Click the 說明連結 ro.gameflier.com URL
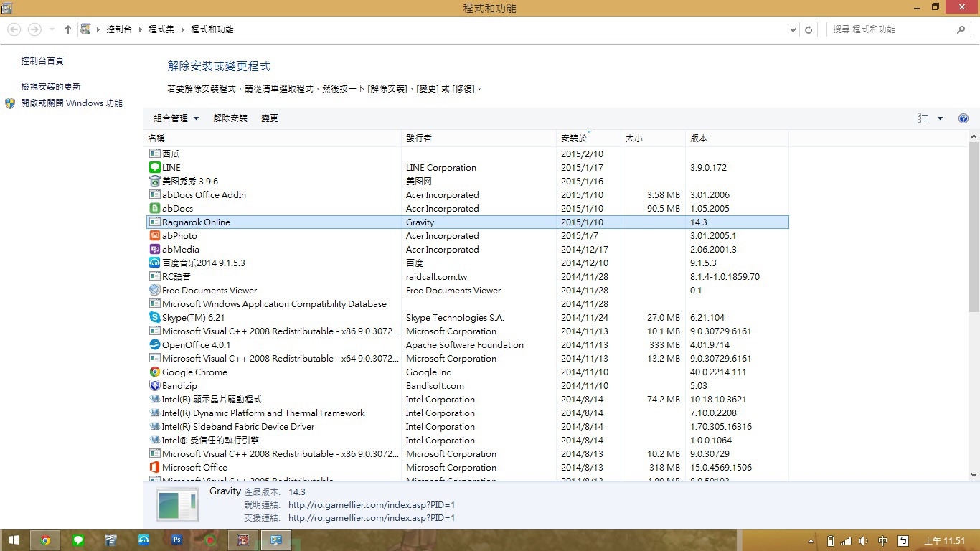Viewport: 980px width, 551px height. [372, 505]
